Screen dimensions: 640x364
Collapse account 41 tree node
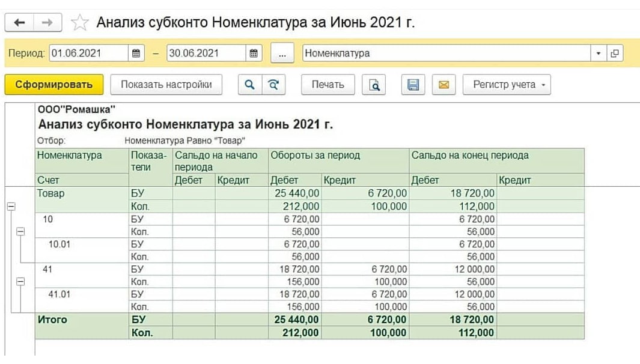pyautogui.click(x=20, y=282)
